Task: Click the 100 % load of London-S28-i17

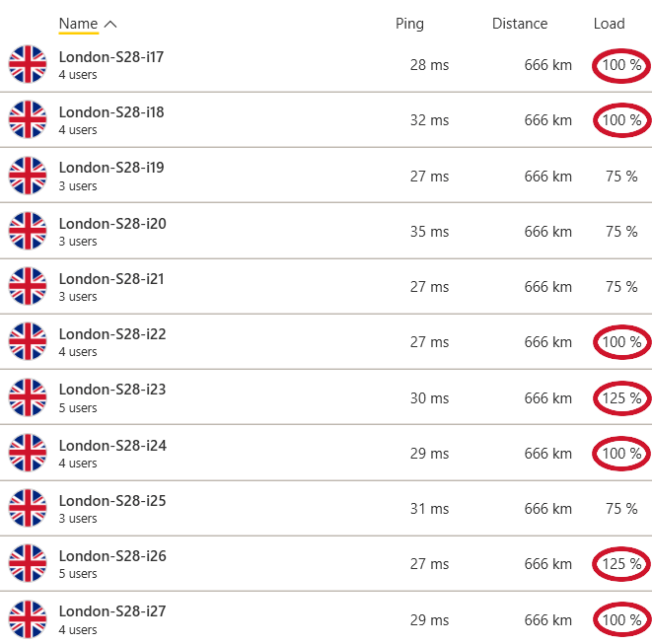Action: click(621, 65)
